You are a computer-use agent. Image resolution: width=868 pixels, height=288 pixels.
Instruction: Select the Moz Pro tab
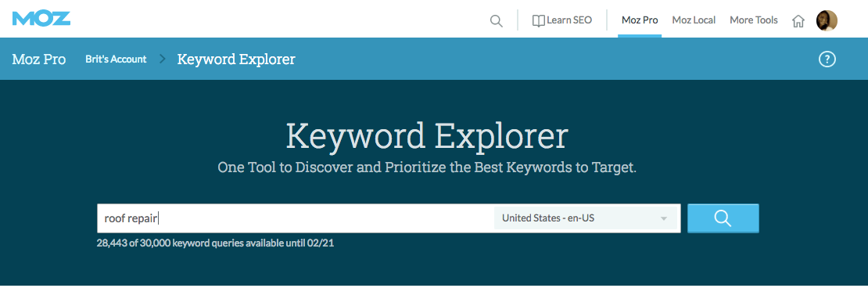coord(640,20)
